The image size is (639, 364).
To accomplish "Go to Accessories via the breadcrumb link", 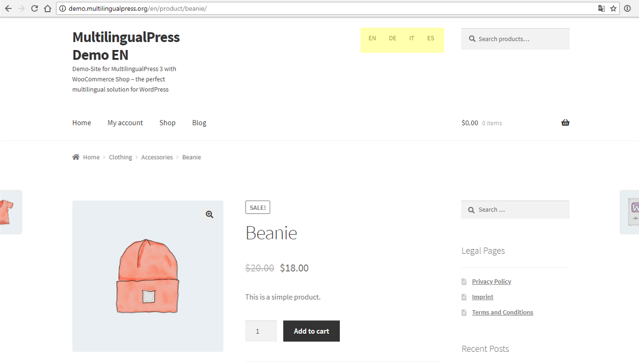I will [x=157, y=156].
